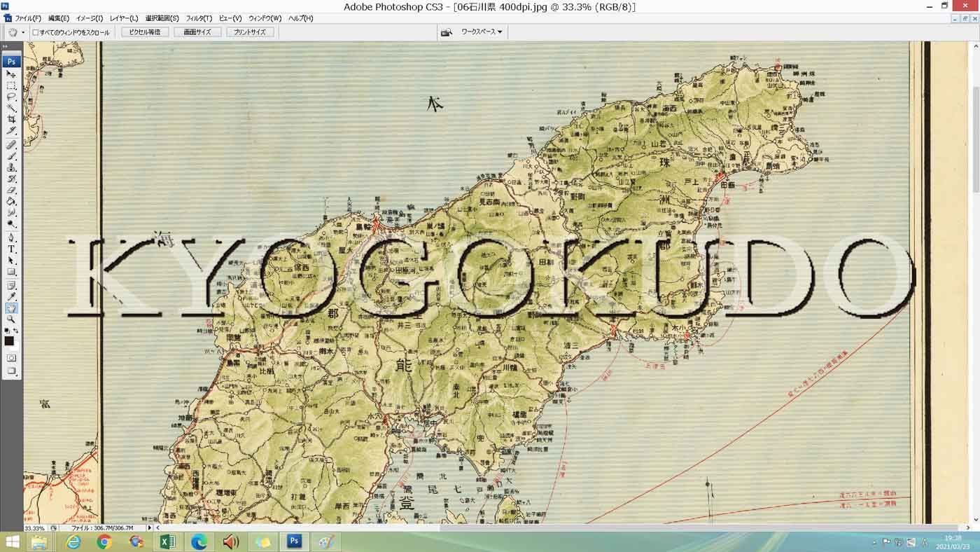This screenshot has height=552, width=980.
Task: Select the Pen tool
Action: coord(11,237)
